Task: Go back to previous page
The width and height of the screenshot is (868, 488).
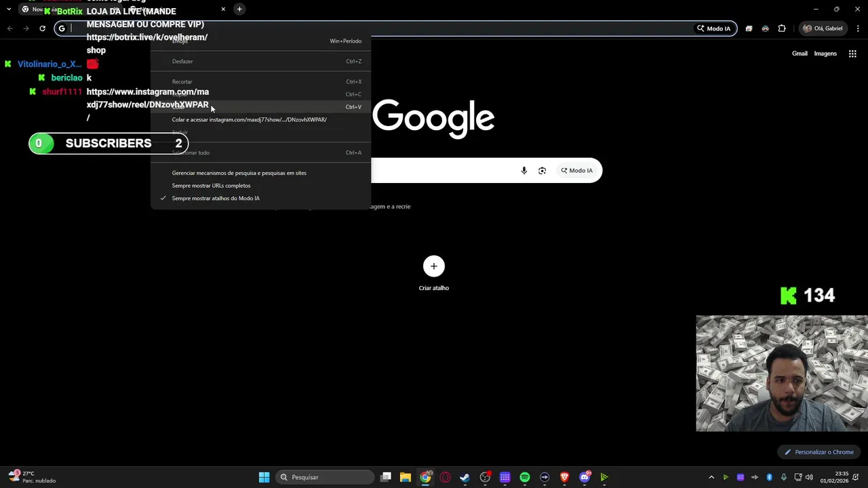Action: [9, 28]
